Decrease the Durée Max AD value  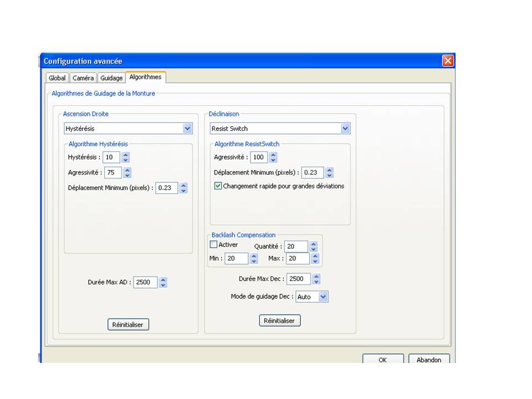tap(163, 285)
